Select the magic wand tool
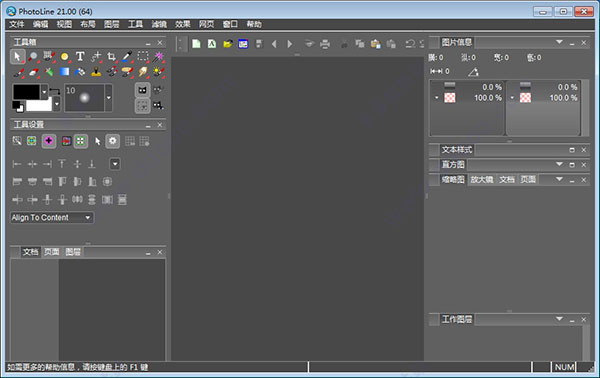Viewport: 600px width, 378px height. 158,57
